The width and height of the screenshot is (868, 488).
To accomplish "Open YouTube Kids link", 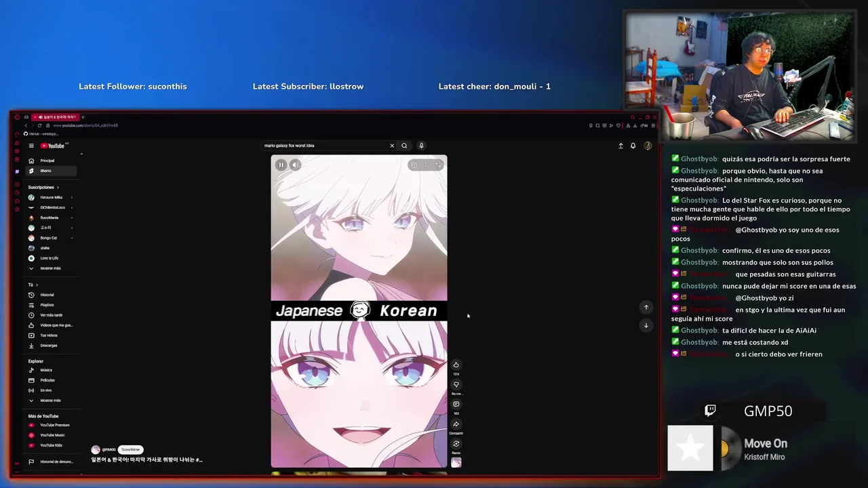I will point(52,445).
